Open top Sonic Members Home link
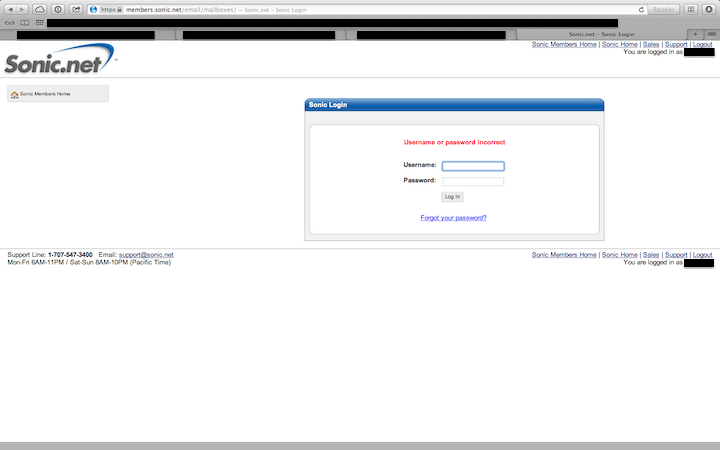 564,45
